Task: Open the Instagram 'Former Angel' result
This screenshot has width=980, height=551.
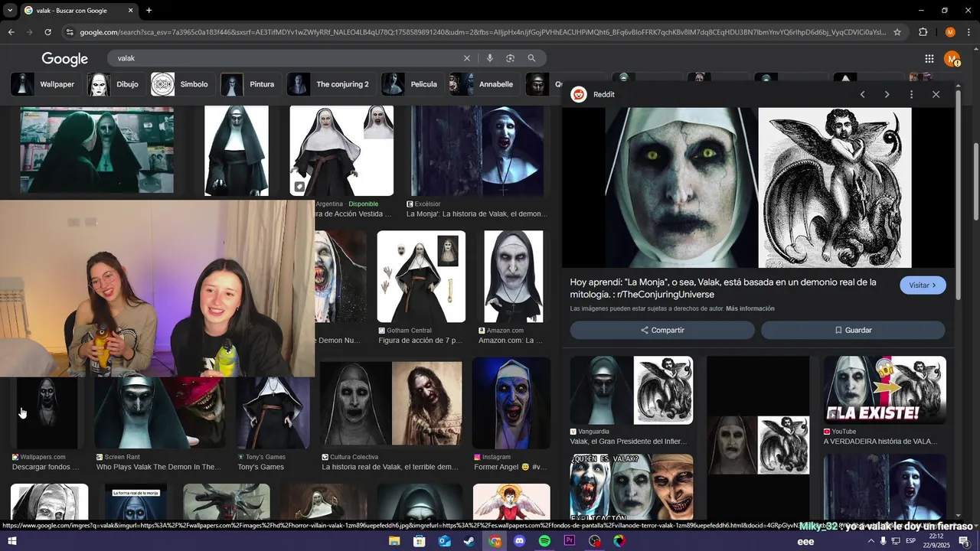Action: [511, 403]
